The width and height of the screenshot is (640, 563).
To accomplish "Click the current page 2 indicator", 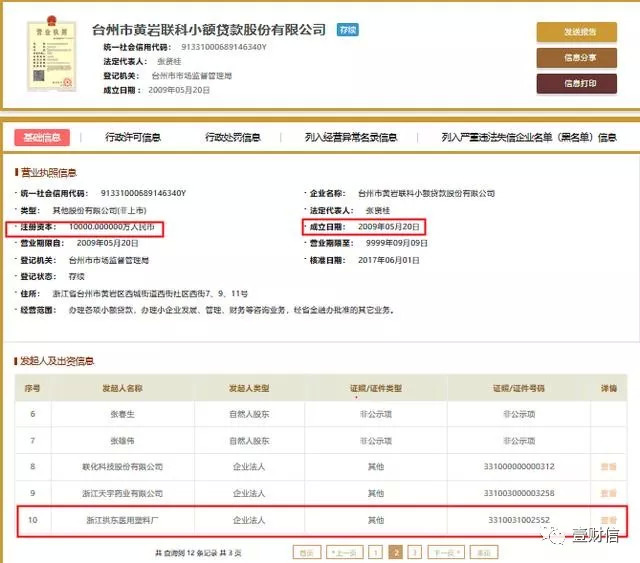I will point(395,553).
